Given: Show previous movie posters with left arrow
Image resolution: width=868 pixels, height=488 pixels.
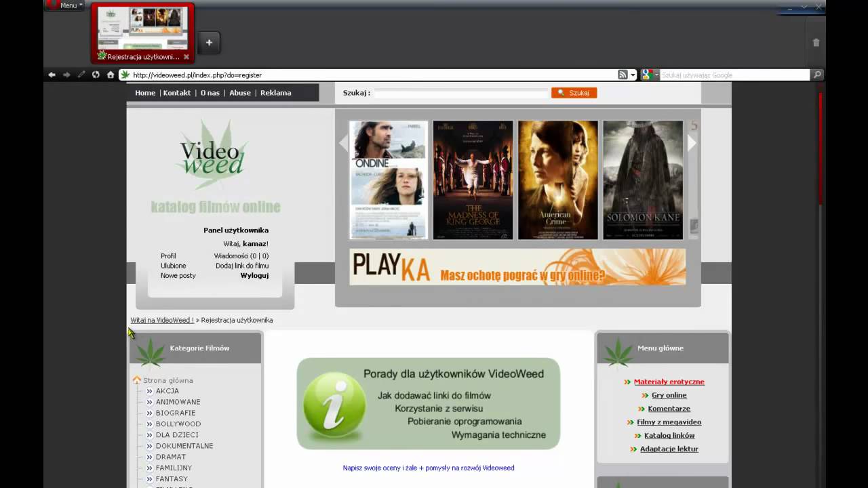Looking at the screenshot, I should coord(343,143).
